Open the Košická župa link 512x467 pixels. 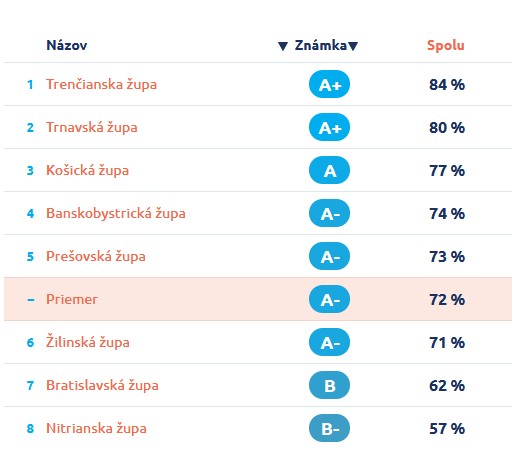click(87, 170)
